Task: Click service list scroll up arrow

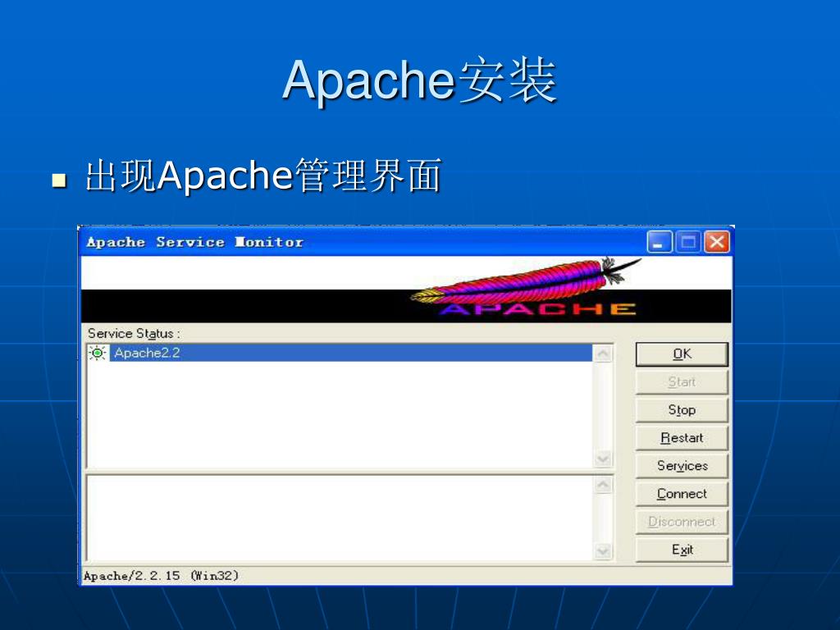Action: coord(603,354)
